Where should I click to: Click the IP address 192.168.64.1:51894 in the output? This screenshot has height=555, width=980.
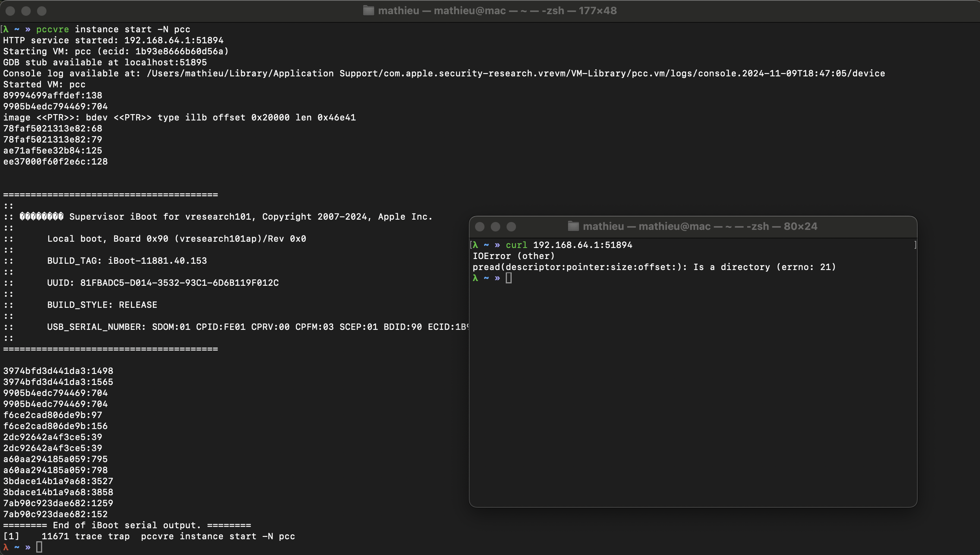[173, 40]
